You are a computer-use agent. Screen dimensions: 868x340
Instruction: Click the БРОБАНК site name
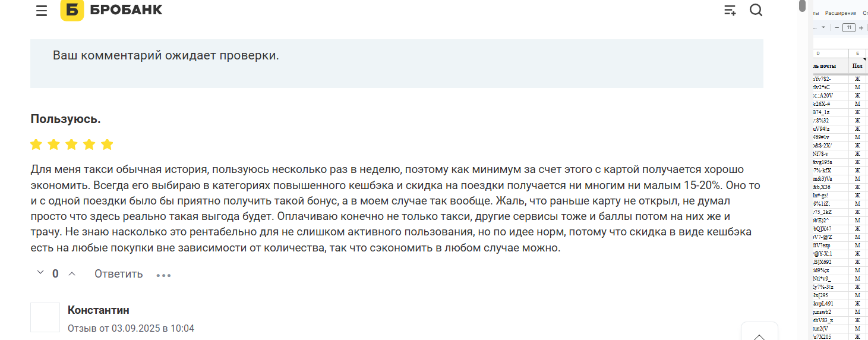pyautogui.click(x=127, y=10)
